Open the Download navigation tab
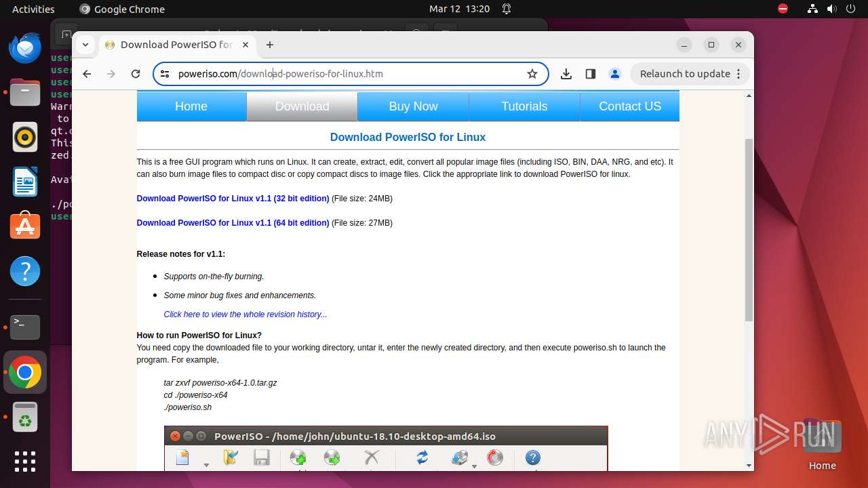868x488 pixels. (302, 106)
